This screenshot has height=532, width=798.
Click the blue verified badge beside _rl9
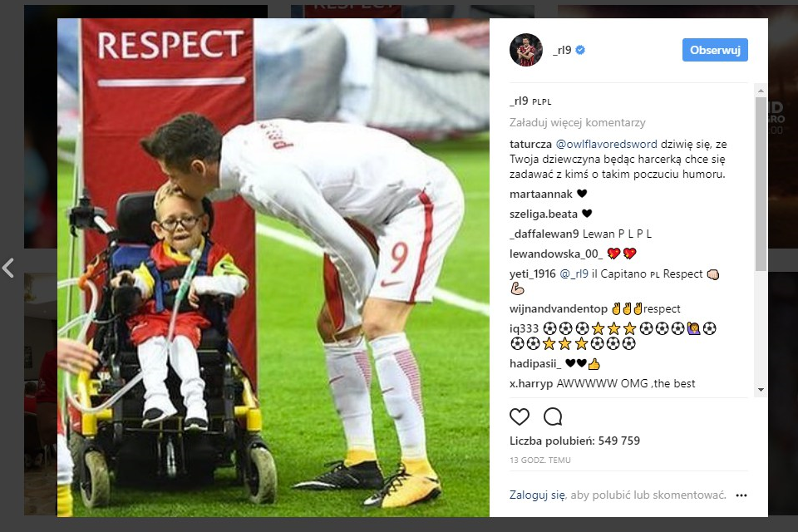[580, 50]
